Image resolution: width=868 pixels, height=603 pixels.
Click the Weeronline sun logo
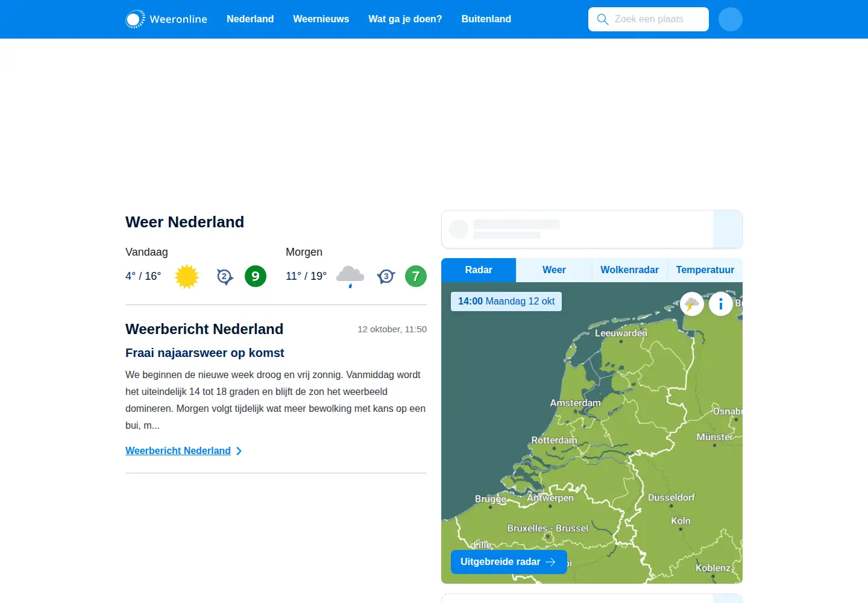[135, 19]
